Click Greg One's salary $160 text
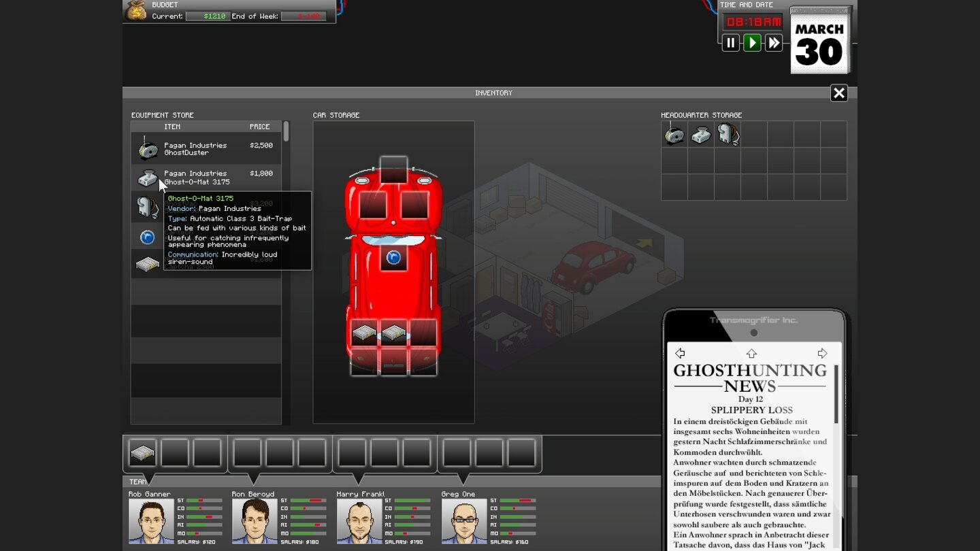The image size is (980, 551). 509,542
